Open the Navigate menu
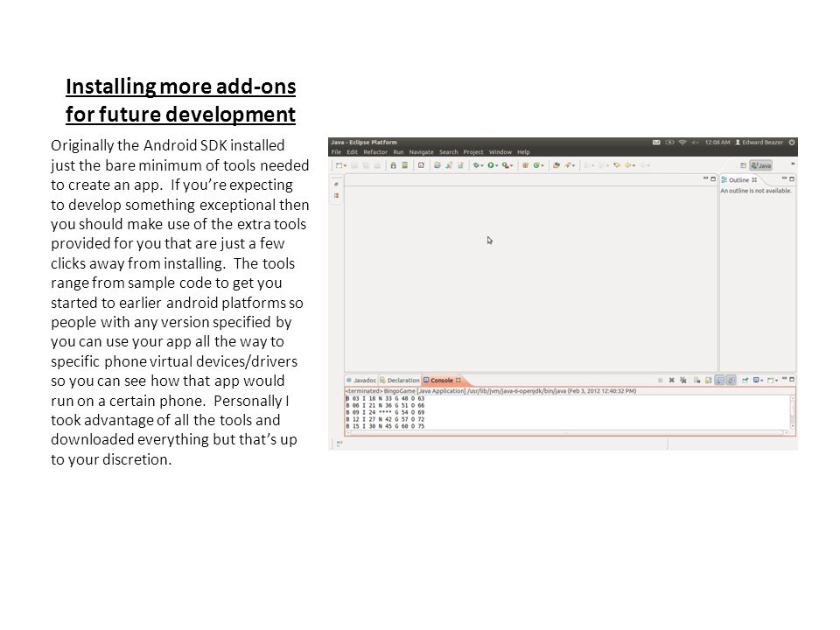 [421, 152]
